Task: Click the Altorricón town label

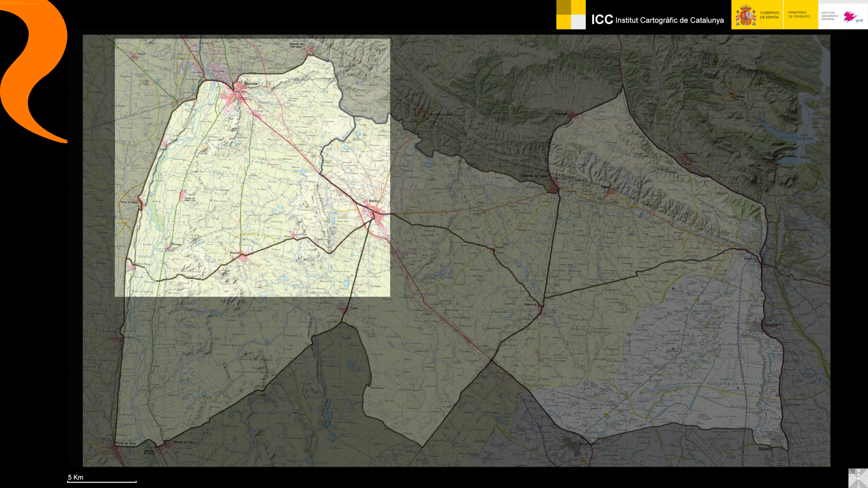Action: point(531,304)
